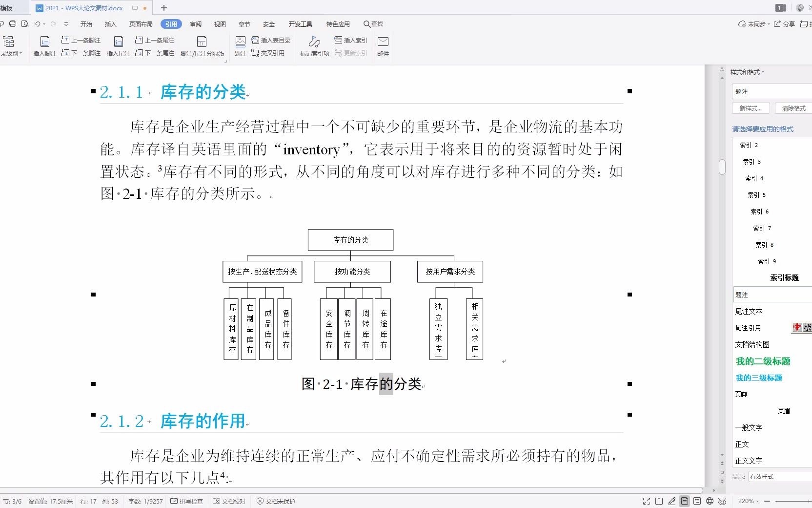
Task: Enter full screen view from status bar
Action: pyautogui.click(x=647, y=501)
